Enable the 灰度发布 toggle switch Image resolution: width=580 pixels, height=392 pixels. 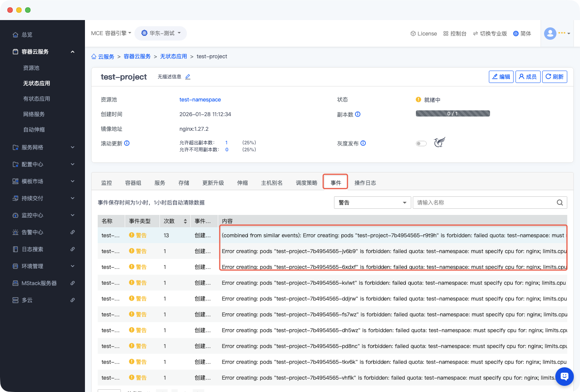coord(421,144)
